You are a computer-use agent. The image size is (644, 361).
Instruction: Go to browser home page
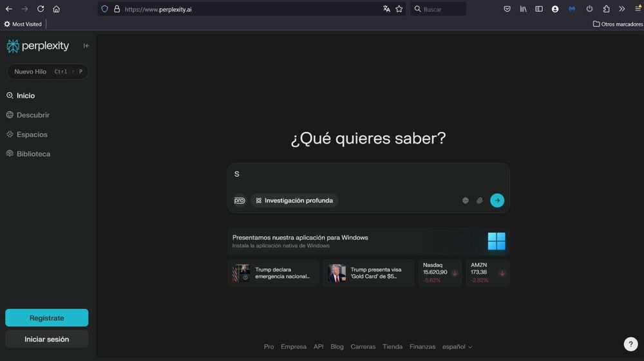(x=56, y=9)
